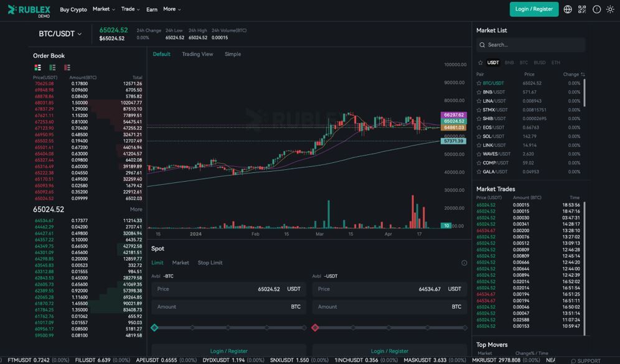Switch to the Trading View chart tab

coord(197,54)
